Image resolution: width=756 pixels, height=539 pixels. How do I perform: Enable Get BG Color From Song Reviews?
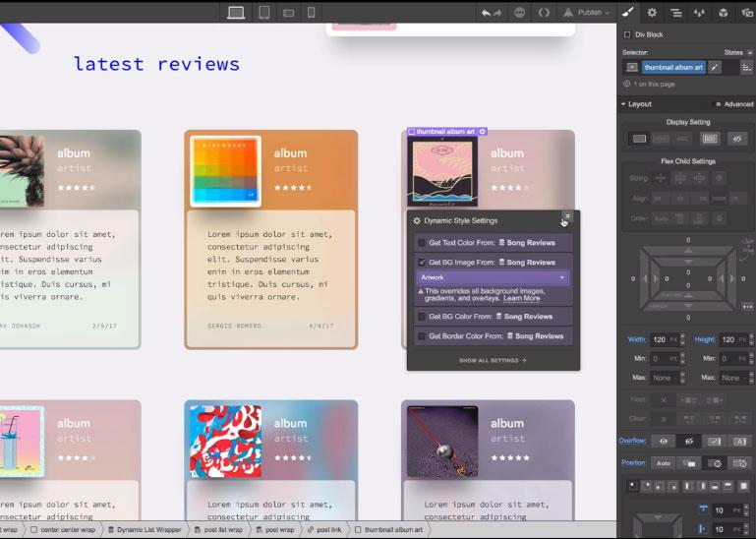click(422, 317)
